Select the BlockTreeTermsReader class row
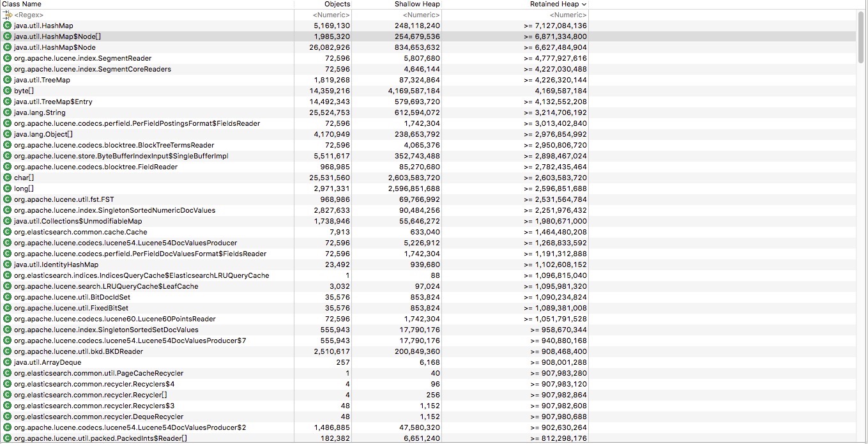Screen dimensions: 868x444 point(428,145)
